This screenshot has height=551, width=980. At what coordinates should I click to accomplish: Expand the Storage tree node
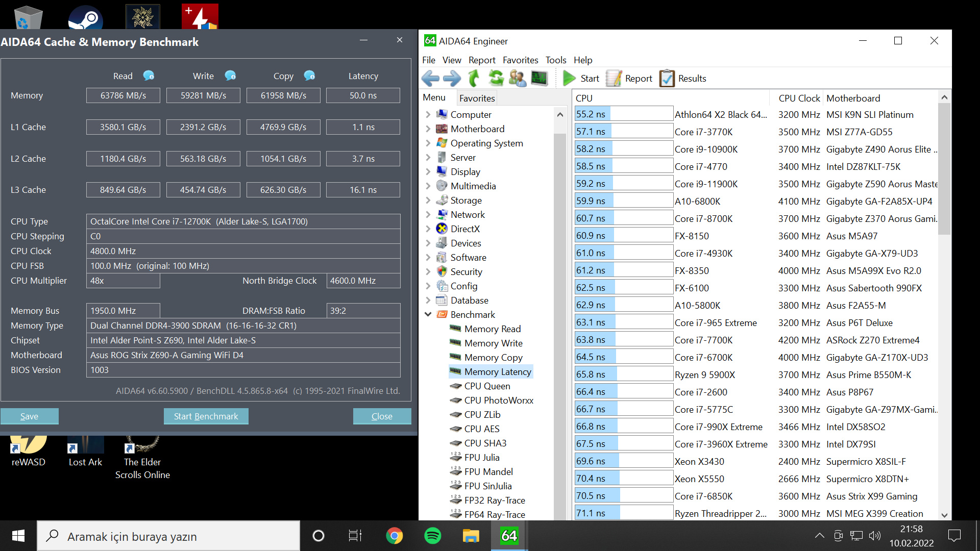pyautogui.click(x=428, y=201)
